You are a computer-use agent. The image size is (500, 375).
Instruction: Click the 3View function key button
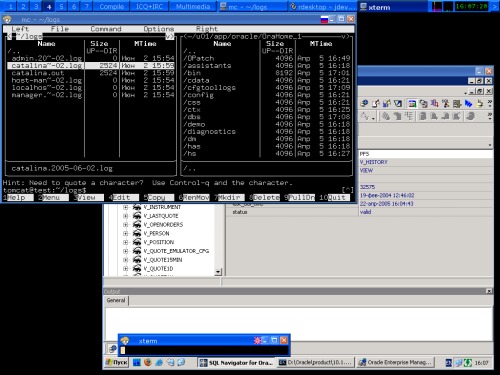[89, 198]
